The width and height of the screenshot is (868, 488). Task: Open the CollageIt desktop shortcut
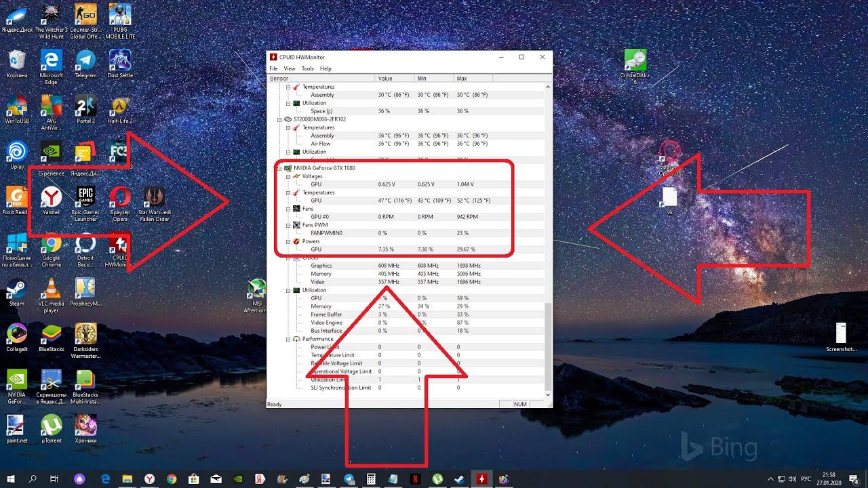pyautogui.click(x=17, y=338)
